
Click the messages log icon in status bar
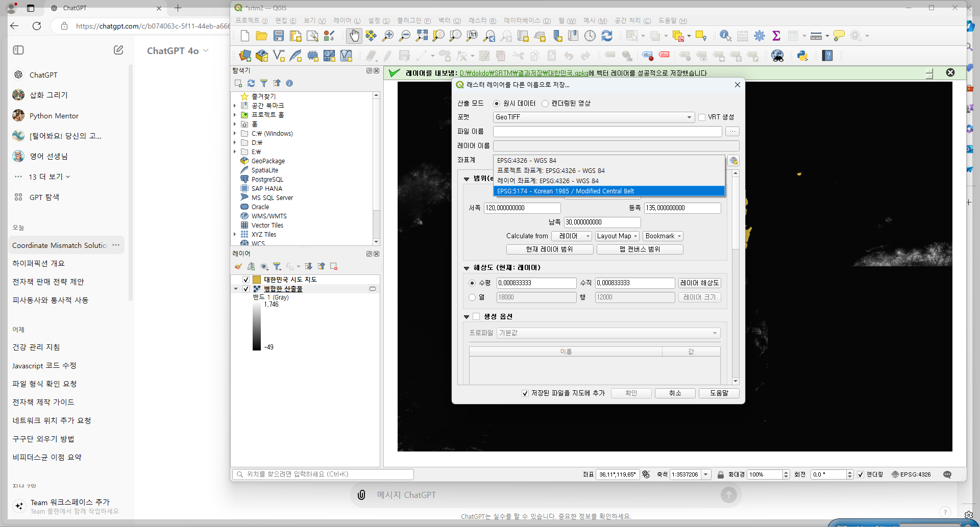[947, 474]
